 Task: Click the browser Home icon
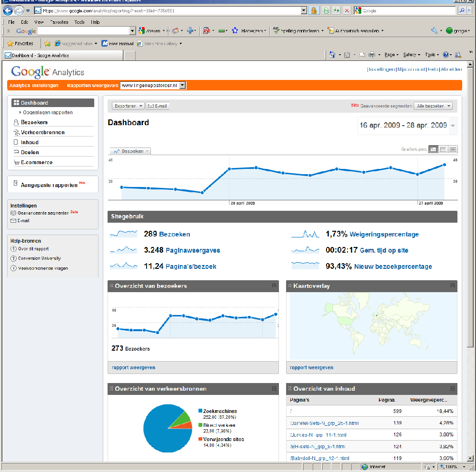(x=332, y=55)
